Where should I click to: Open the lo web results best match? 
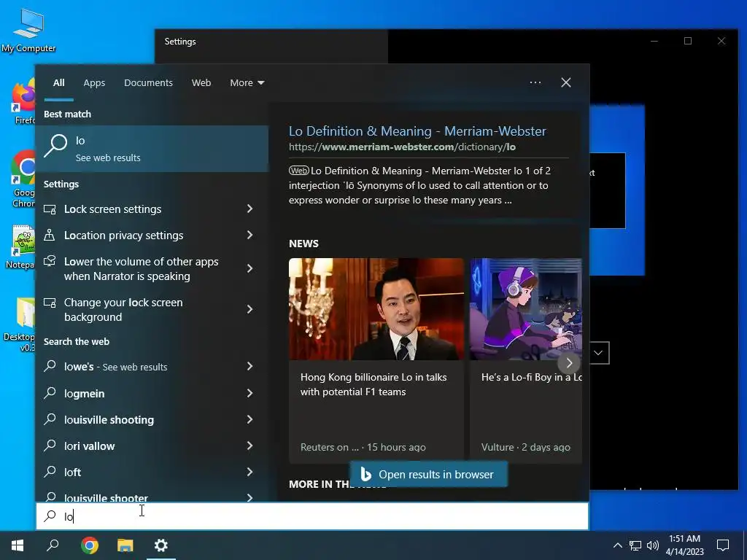[152, 148]
